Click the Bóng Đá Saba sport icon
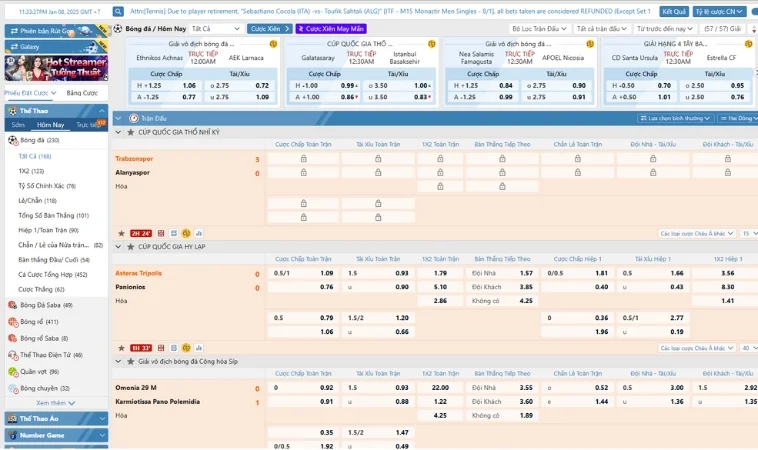Screen dimensions: 758x450 13,305
